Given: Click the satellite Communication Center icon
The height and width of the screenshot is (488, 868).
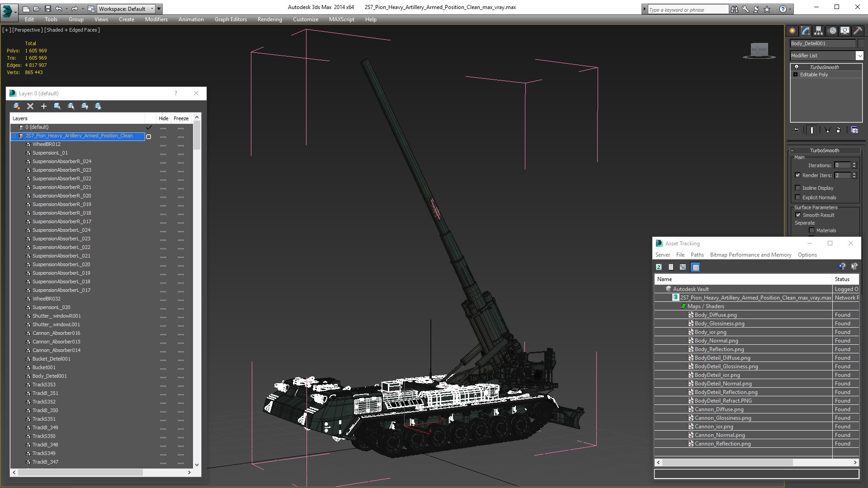Looking at the screenshot, I should 756,9.
